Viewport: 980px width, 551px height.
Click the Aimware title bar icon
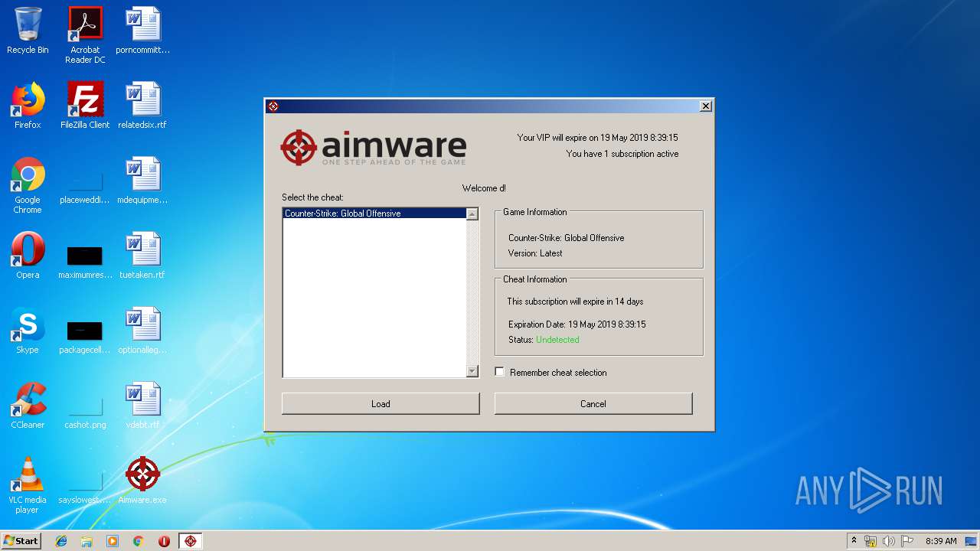pos(273,106)
